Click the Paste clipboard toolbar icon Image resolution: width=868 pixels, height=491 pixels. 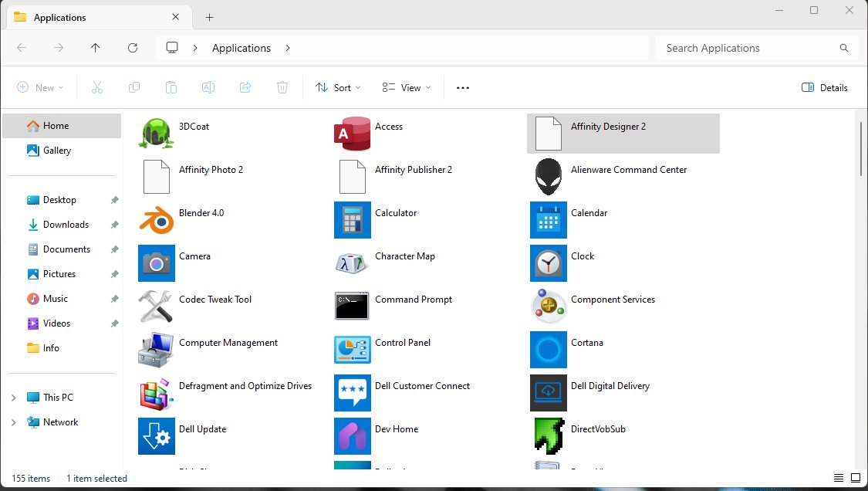[x=171, y=87]
